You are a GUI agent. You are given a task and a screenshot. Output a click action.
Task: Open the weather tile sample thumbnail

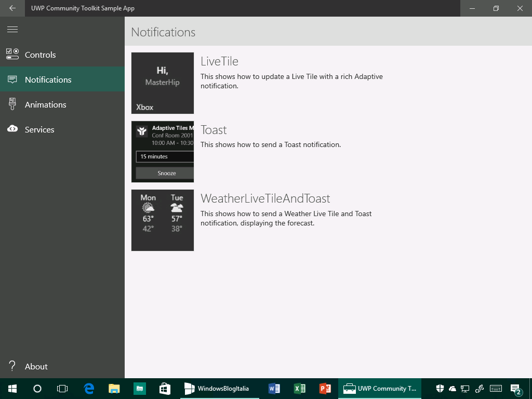163,220
